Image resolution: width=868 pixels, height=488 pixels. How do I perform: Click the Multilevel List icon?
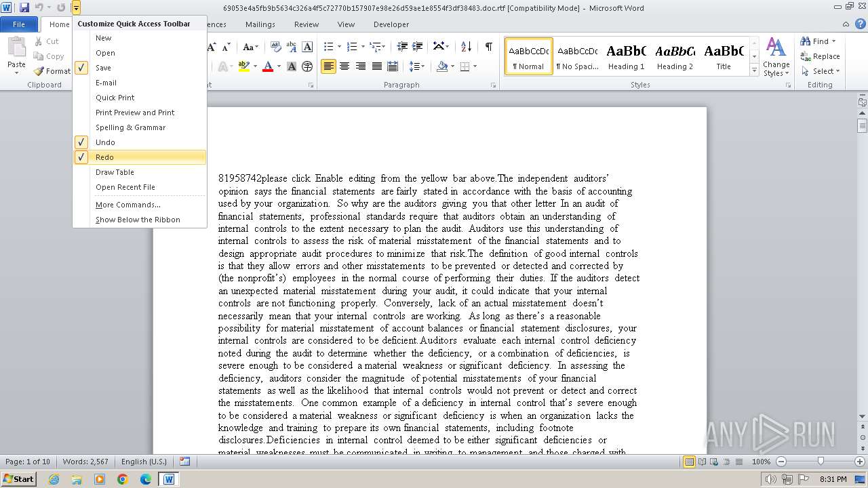pyautogui.click(x=375, y=47)
